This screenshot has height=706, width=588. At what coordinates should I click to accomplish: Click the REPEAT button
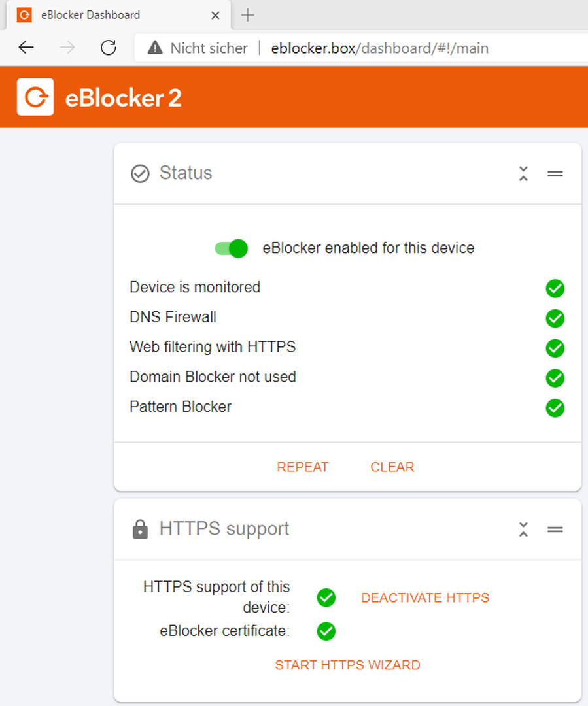tap(302, 467)
